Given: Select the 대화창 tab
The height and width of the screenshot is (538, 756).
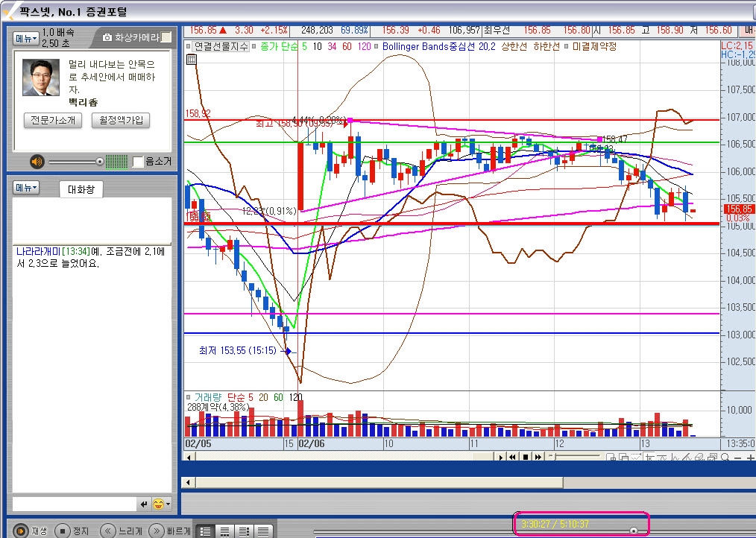Looking at the screenshot, I should click(x=81, y=189).
